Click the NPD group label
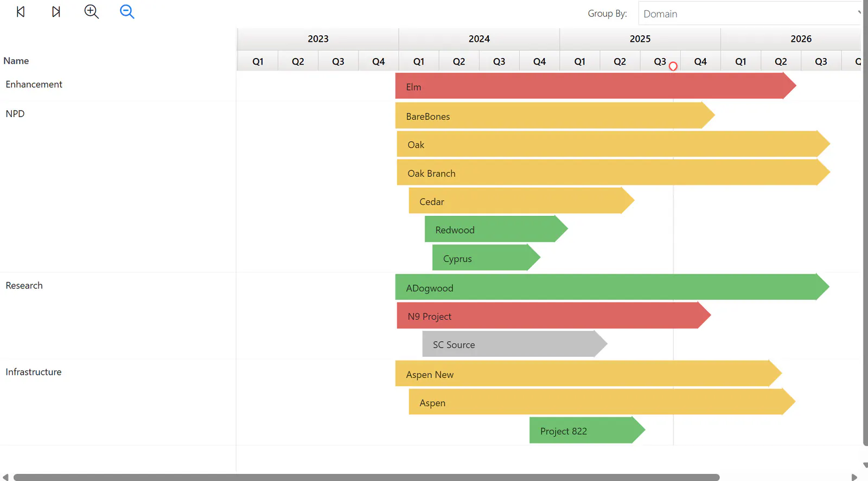This screenshot has height=481, width=868. tap(15, 113)
